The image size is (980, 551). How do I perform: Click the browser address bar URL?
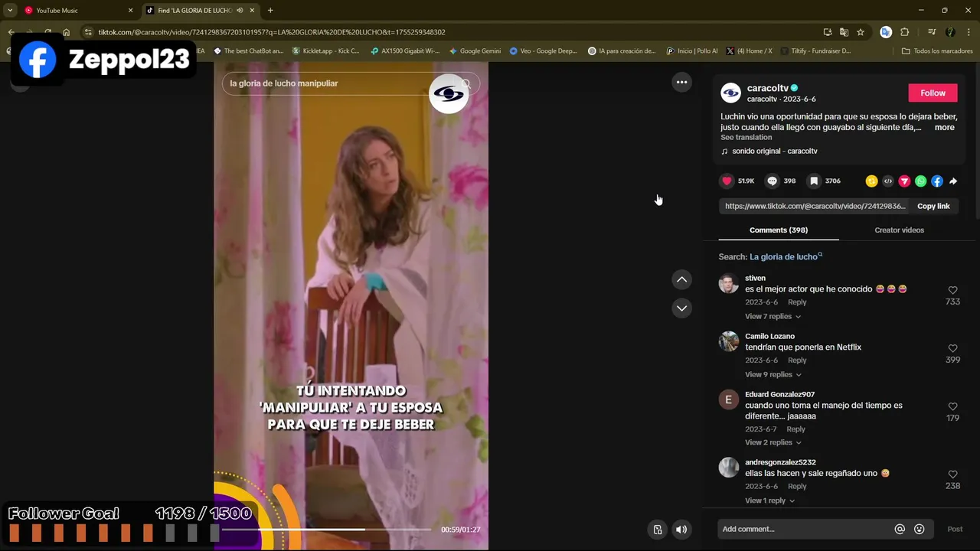[272, 32]
